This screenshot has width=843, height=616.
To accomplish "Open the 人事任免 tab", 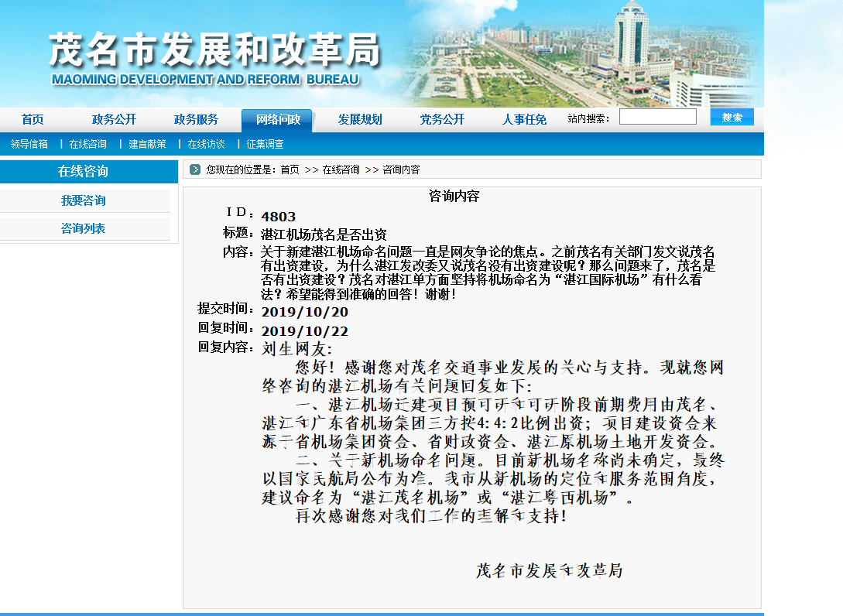I will tap(524, 119).
